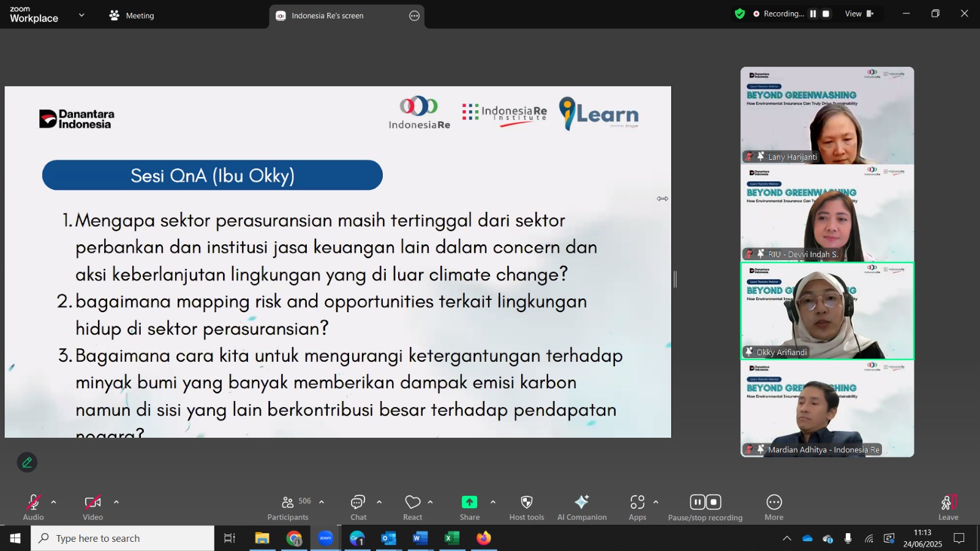980x551 pixels.
Task: Open Host tools shield icon
Action: (526, 503)
